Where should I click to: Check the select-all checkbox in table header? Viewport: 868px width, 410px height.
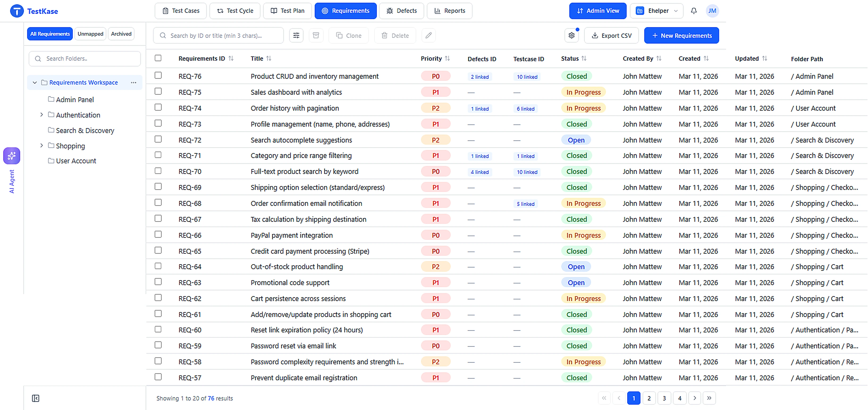[x=158, y=58]
